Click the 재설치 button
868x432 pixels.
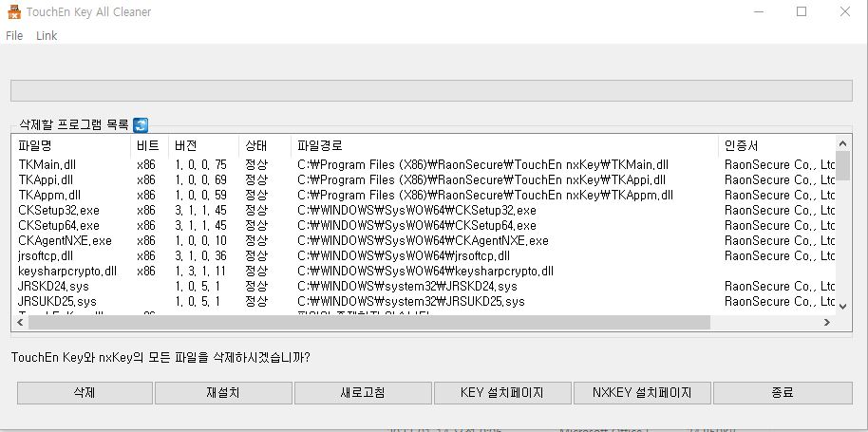[x=223, y=393]
